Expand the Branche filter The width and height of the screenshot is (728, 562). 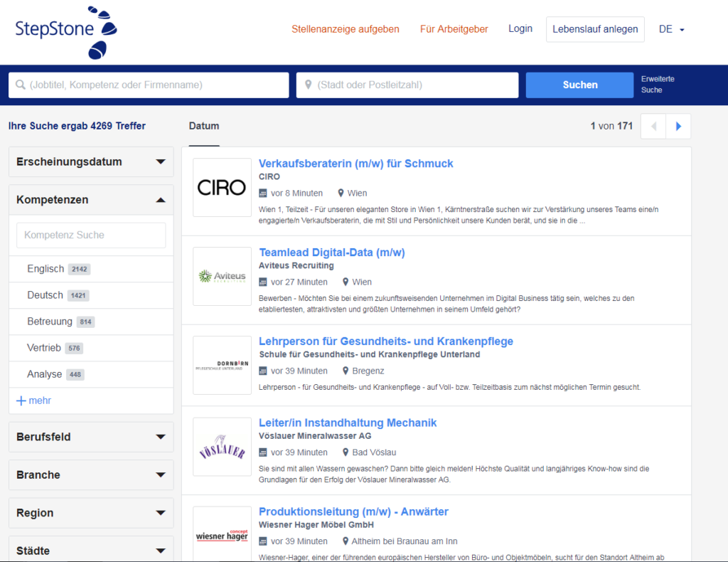(91, 475)
